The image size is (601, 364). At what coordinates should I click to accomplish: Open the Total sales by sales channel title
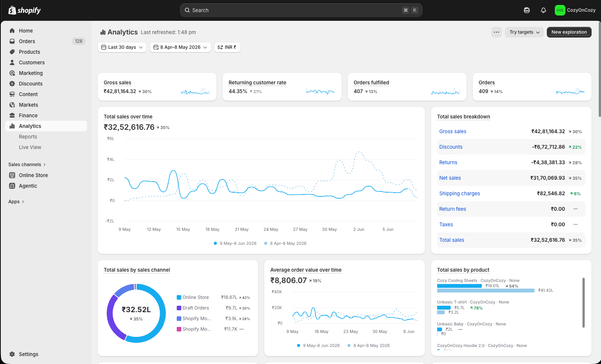click(x=137, y=270)
